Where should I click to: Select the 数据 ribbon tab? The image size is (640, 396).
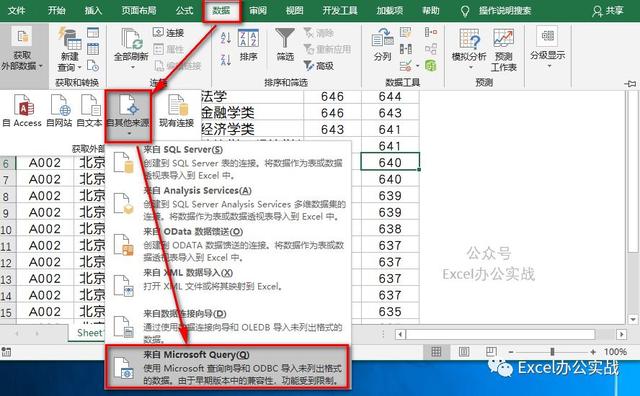(221, 11)
